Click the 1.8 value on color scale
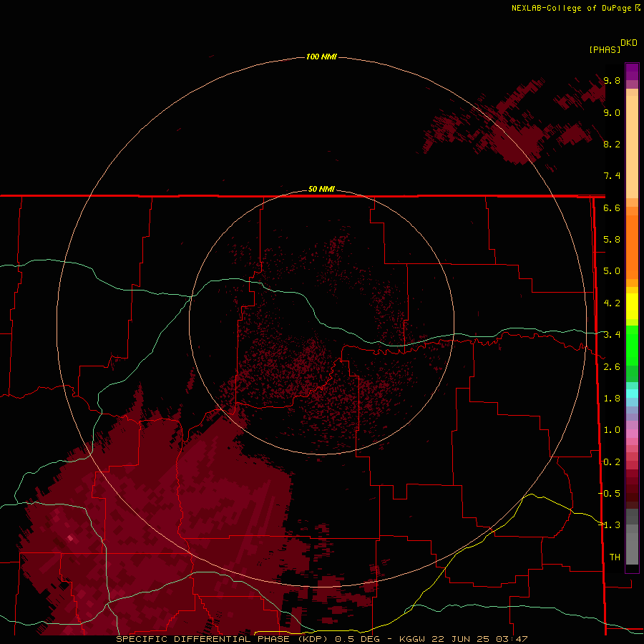644x644 pixels. tap(612, 399)
